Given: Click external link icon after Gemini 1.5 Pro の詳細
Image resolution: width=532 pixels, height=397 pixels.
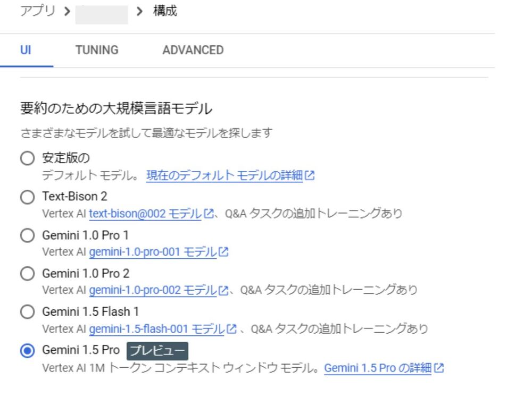Looking at the screenshot, I should point(438,367).
